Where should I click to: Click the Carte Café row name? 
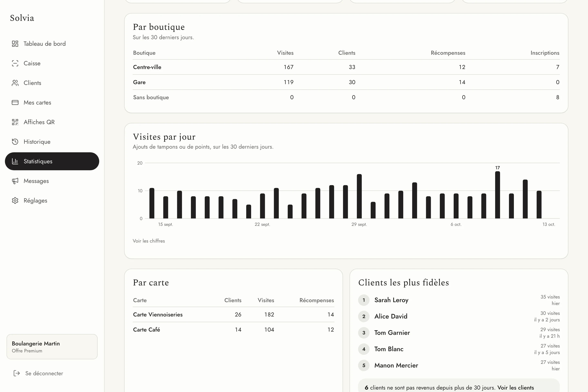click(147, 330)
